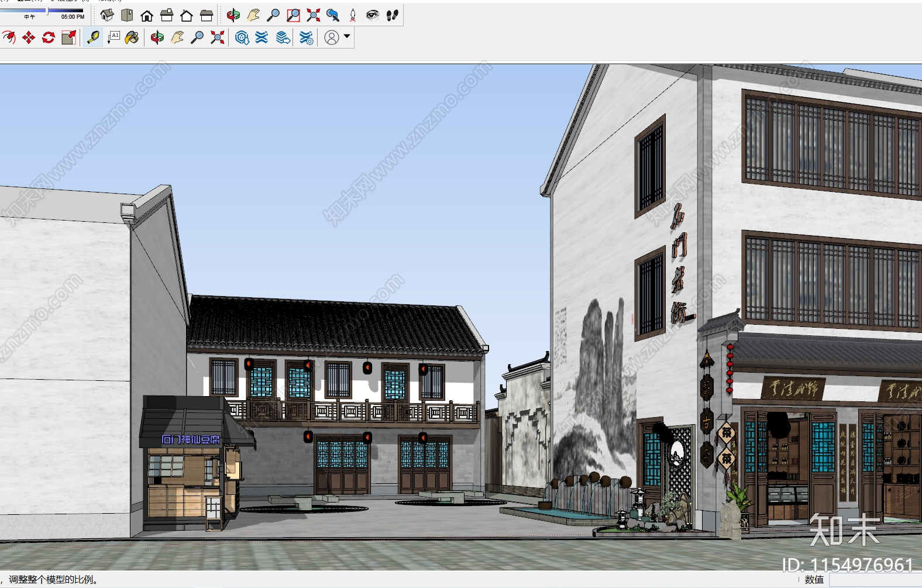Select the Text label A1 tool
Viewport: 922px width, 588px height.
(x=113, y=37)
